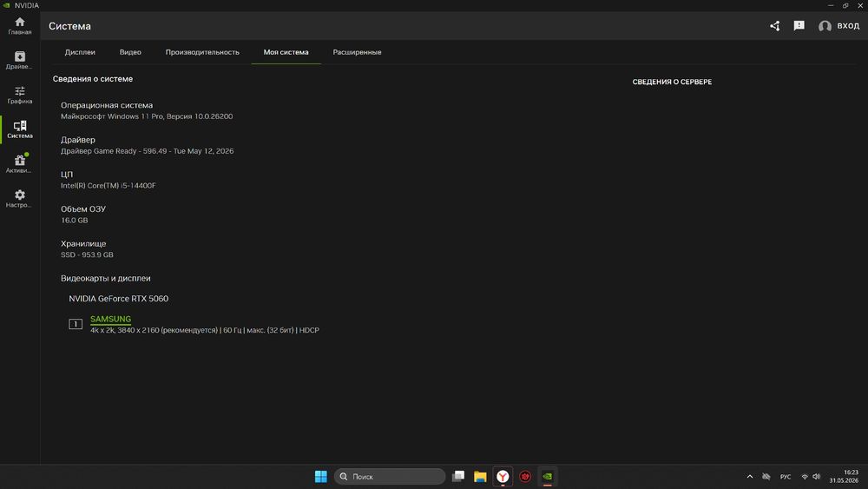Switch to the Производительность tab

(x=202, y=52)
